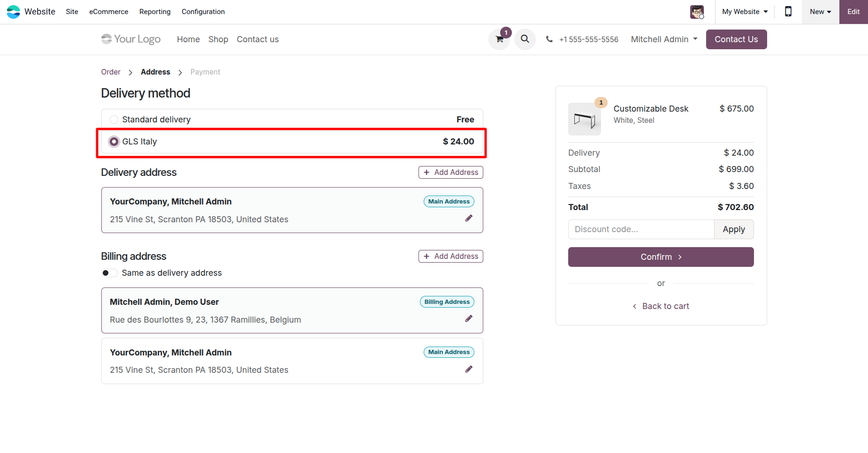This screenshot has width=868, height=453.
Task: Open the Reporting menu
Action: tap(155, 12)
